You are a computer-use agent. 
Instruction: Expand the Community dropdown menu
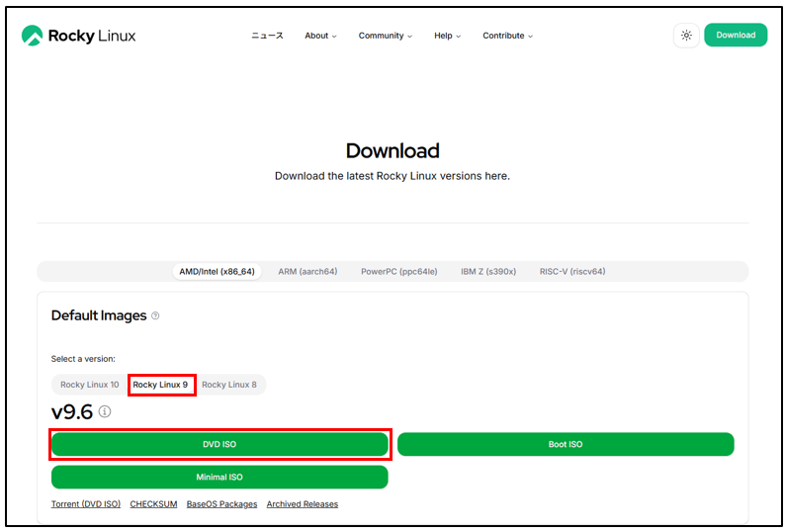[386, 36]
